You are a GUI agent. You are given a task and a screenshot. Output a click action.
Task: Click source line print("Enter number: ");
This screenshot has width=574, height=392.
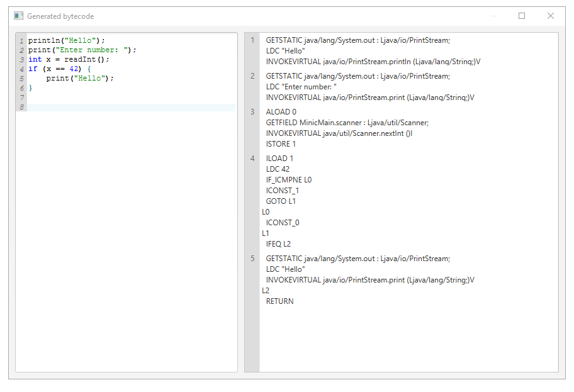82,50
